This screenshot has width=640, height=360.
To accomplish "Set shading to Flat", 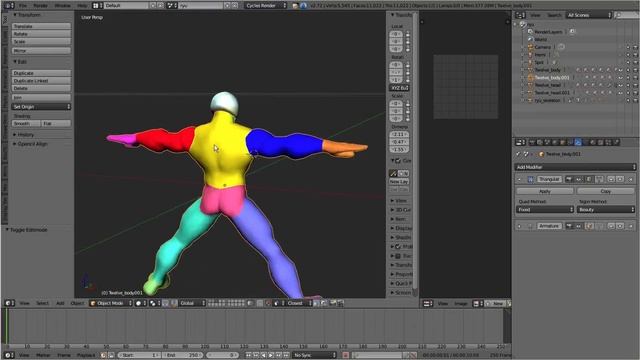I will pyautogui.click(x=56, y=123).
